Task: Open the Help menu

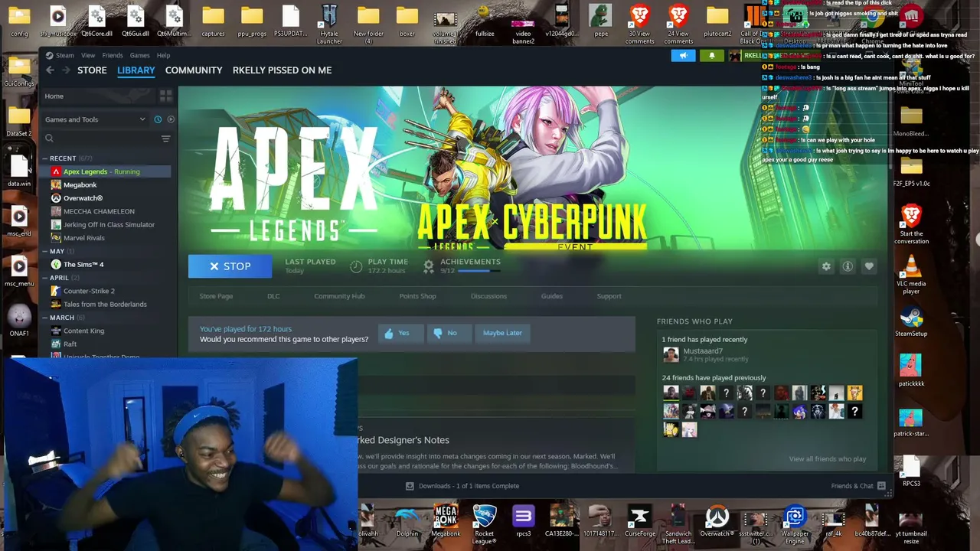Action: point(163,55)
